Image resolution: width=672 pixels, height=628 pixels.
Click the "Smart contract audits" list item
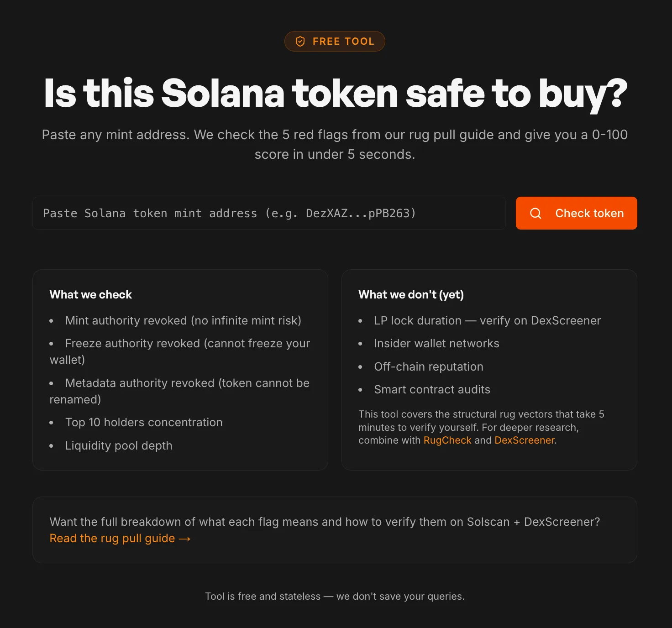coord(432,390)
